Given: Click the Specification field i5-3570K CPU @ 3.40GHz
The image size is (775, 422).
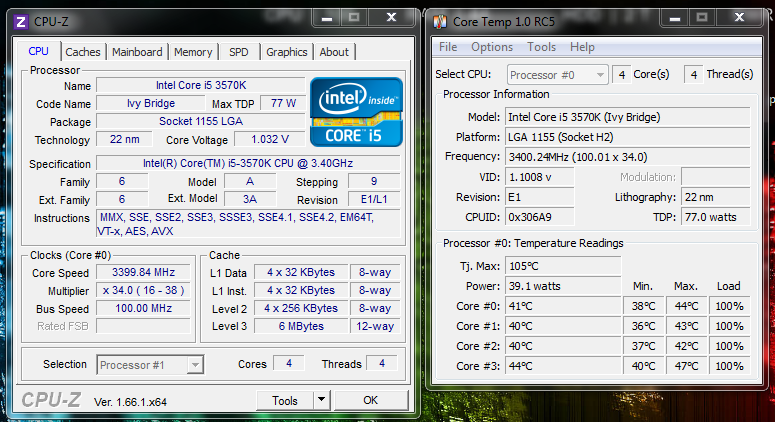Looking at the screenshot, I should point(248,163).
